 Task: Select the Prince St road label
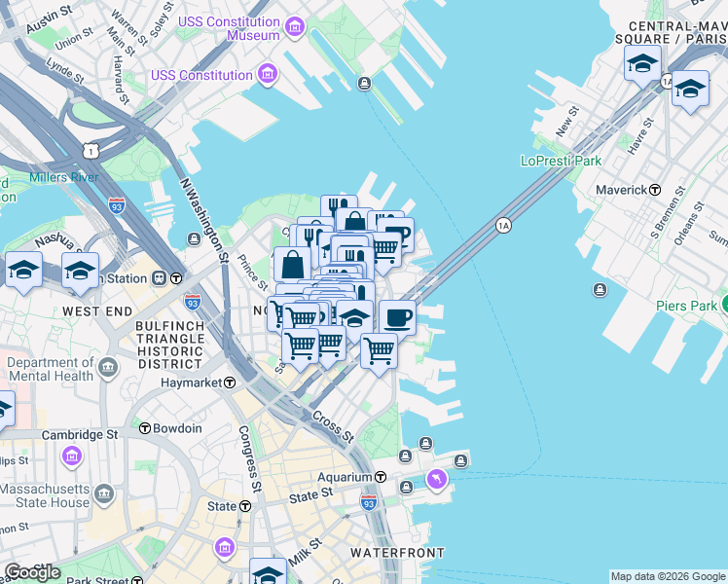253,273
